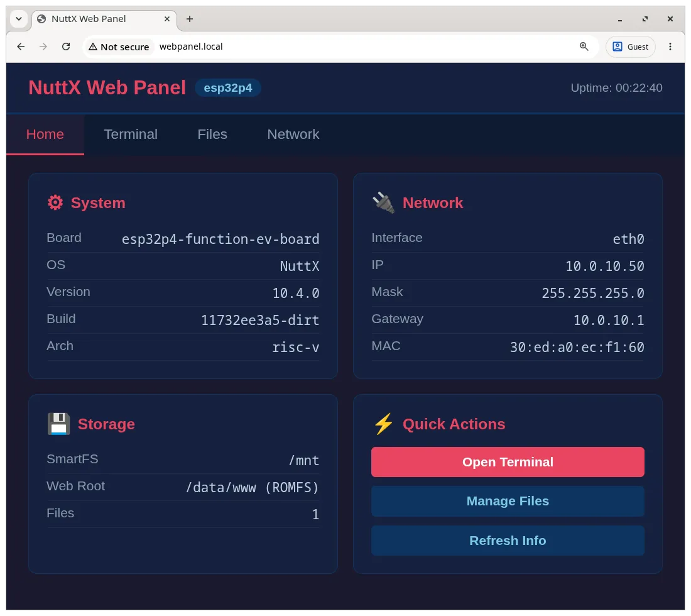Click the Not secure warning indicator
691x616 pixels.
click(x=119, y=47)
